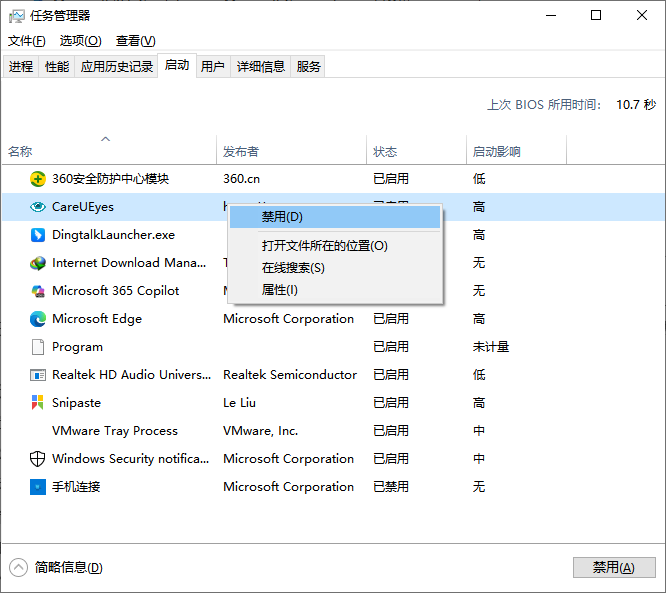Select Internet Download Mana... row name
Image resolution: width=666 pixels, height=593 pixels.
[129, 263]
